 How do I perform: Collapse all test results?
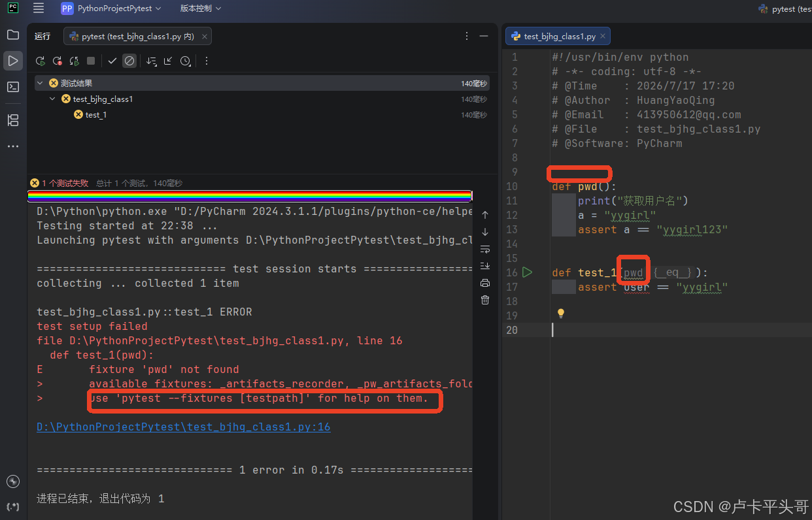point(168,61)
